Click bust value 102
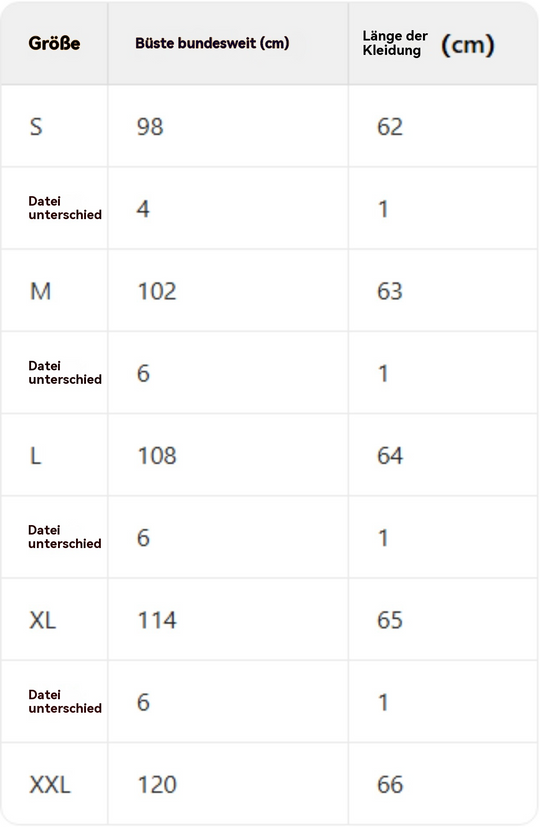 click(157, 291)
